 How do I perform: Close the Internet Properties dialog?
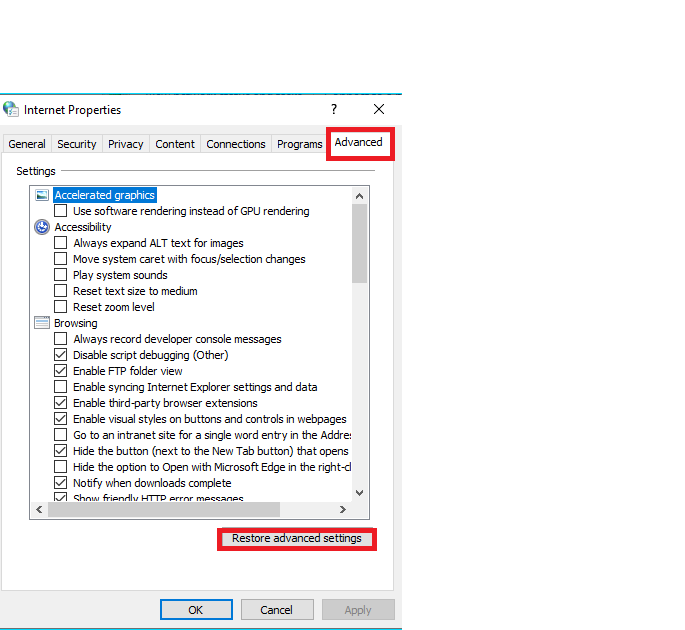click(x=379, y=109)
